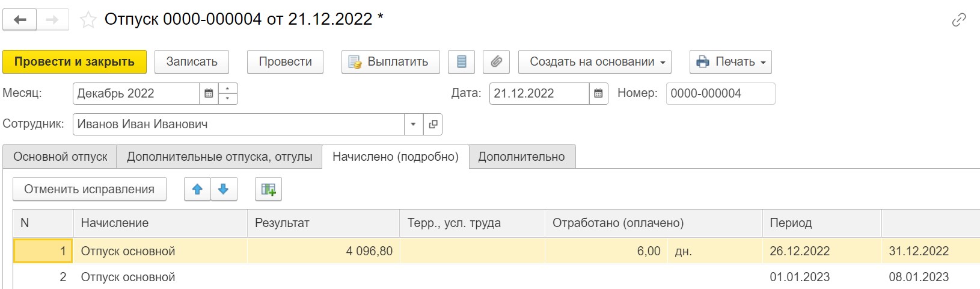The width and height of the screenshot is (980, 289).
Task: Open calendar for Месяц field
Action: coord(209,93)
